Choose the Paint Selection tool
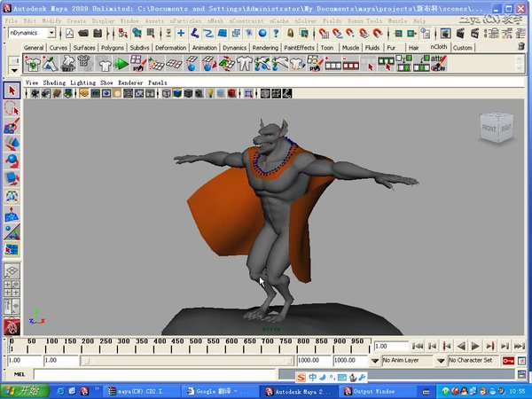 point(12,126)
